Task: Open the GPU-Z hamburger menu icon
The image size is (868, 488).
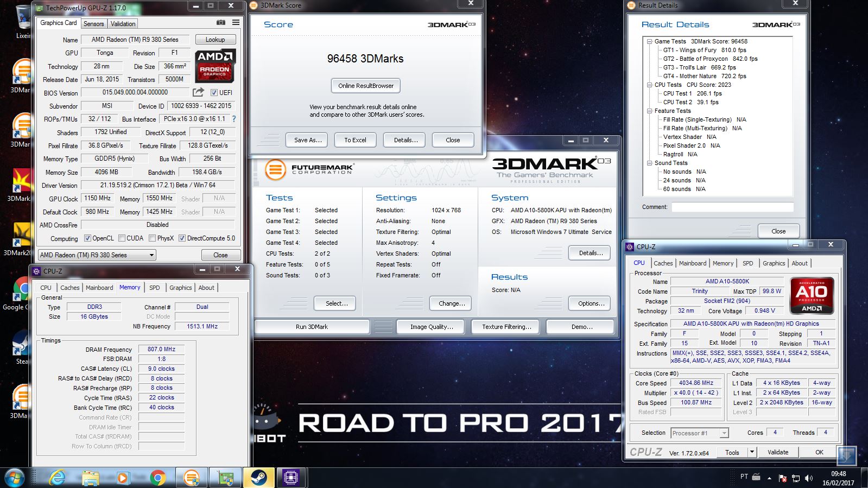Action: [x=236, y=23]
